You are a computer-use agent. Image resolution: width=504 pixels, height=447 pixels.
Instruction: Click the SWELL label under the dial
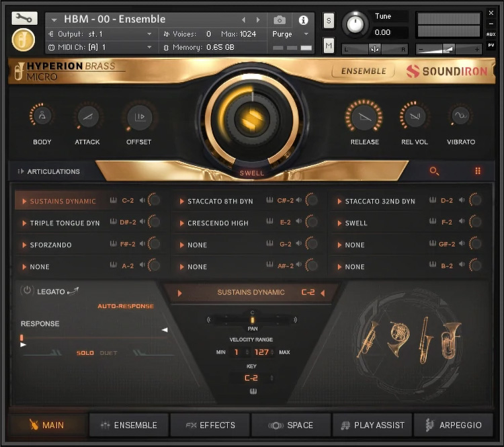coord(252,173)
